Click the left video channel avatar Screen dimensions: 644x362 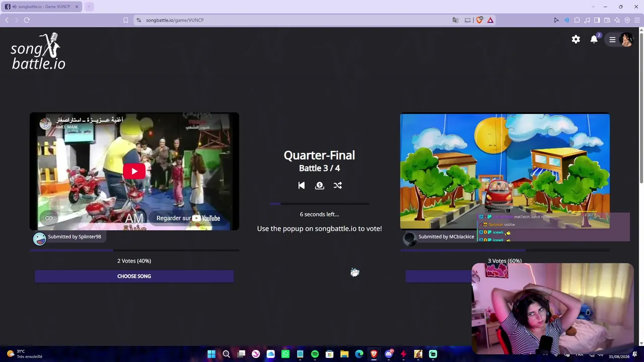46,123
